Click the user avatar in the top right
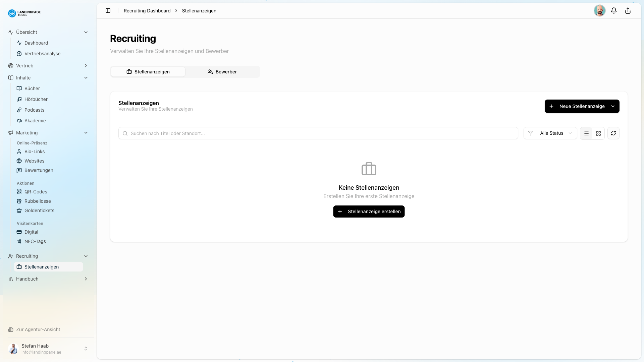 tap(600, 10)
